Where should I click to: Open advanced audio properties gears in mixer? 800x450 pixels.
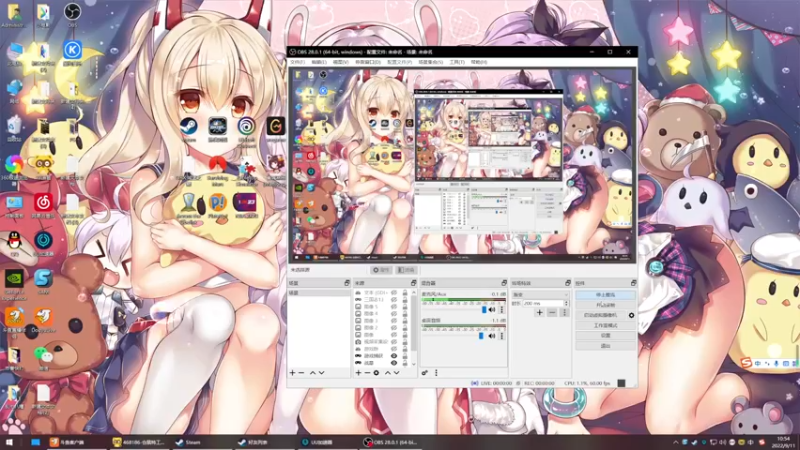tap(424, 373)
